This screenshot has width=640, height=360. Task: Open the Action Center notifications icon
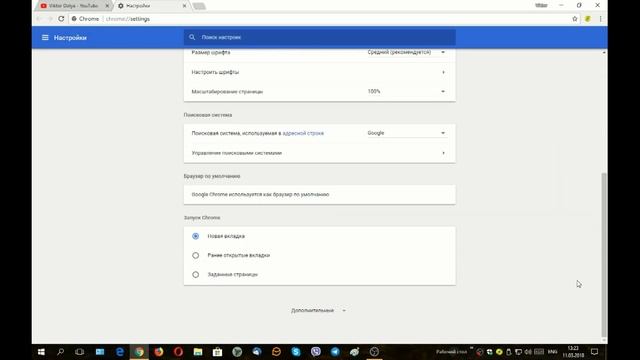click(594, 352)
